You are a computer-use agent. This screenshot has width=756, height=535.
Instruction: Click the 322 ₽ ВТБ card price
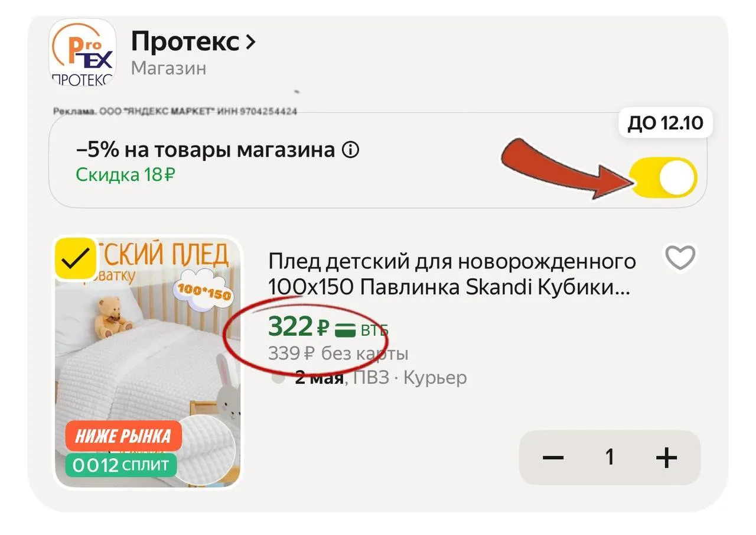[328, 326]
